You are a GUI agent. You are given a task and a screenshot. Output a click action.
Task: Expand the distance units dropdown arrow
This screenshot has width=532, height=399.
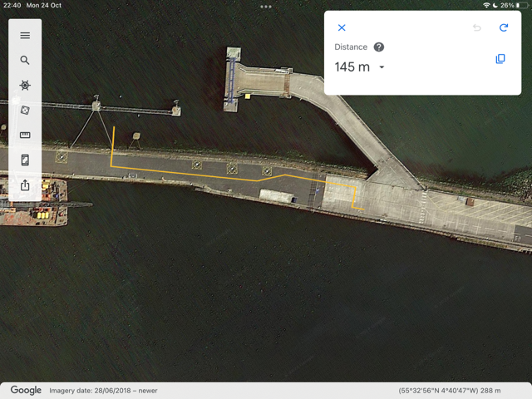coord(382,67)
